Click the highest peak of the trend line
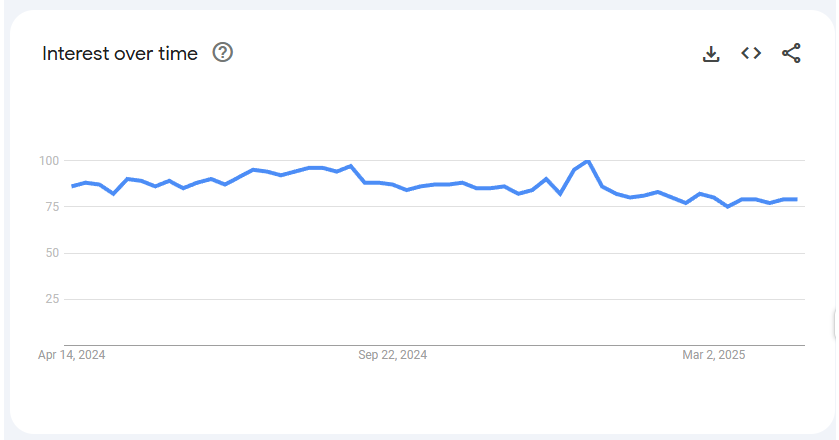 (x=588, y=161)
